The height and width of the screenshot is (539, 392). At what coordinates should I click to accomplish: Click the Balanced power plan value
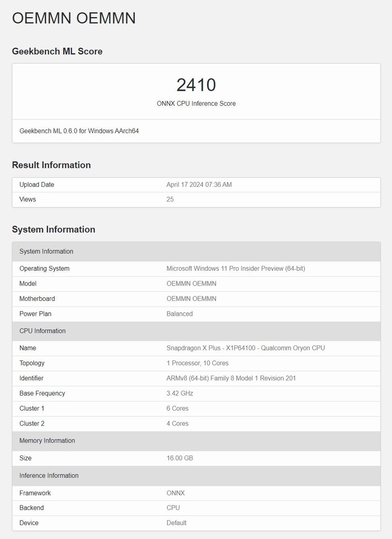(x=180, y=314)
